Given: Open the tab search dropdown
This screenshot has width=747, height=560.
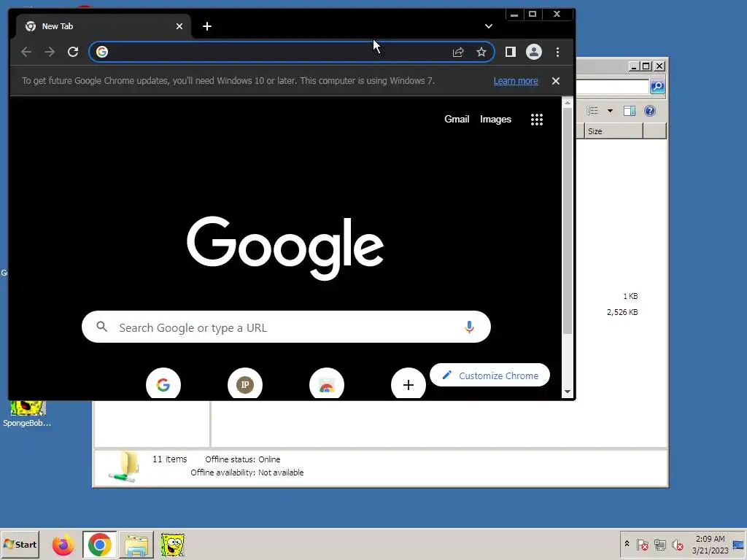Looking at the screenshot, I should tap(488, 26).
